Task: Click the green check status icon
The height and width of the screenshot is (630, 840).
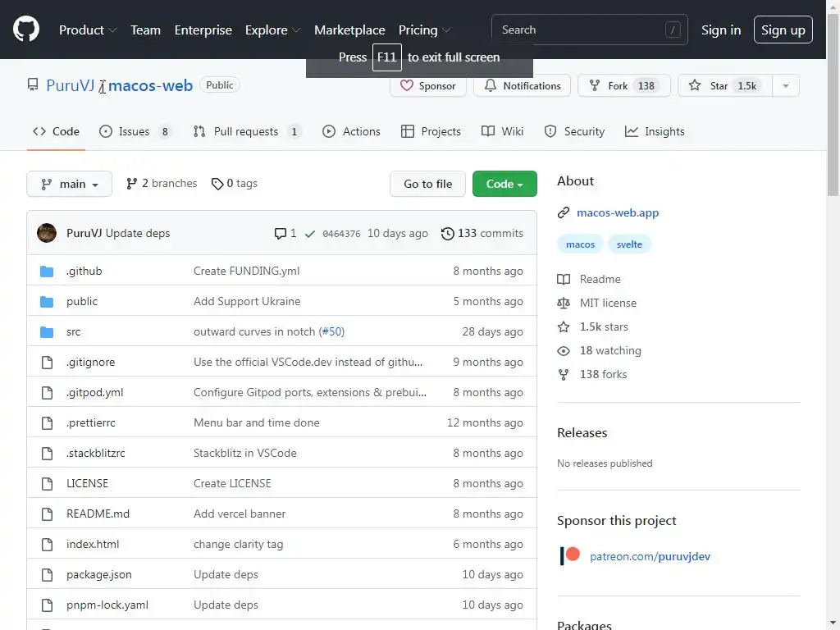Action: point(309,234)
